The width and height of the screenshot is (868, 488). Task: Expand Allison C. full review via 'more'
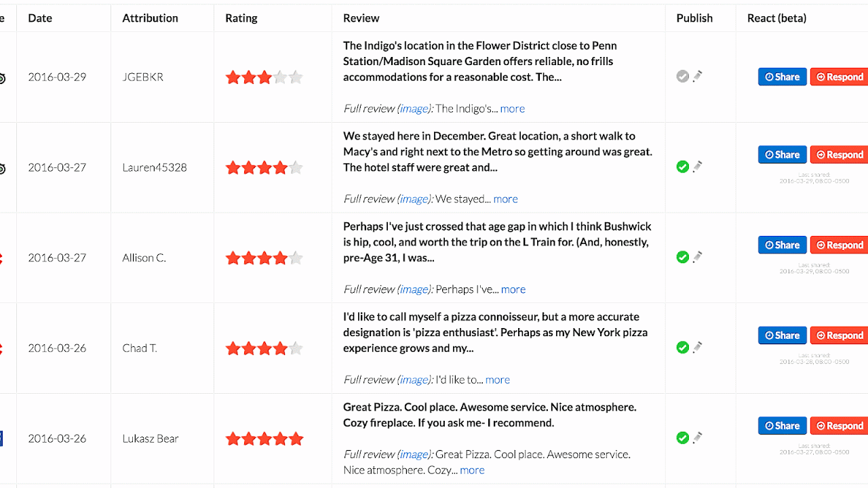(513, 289)
